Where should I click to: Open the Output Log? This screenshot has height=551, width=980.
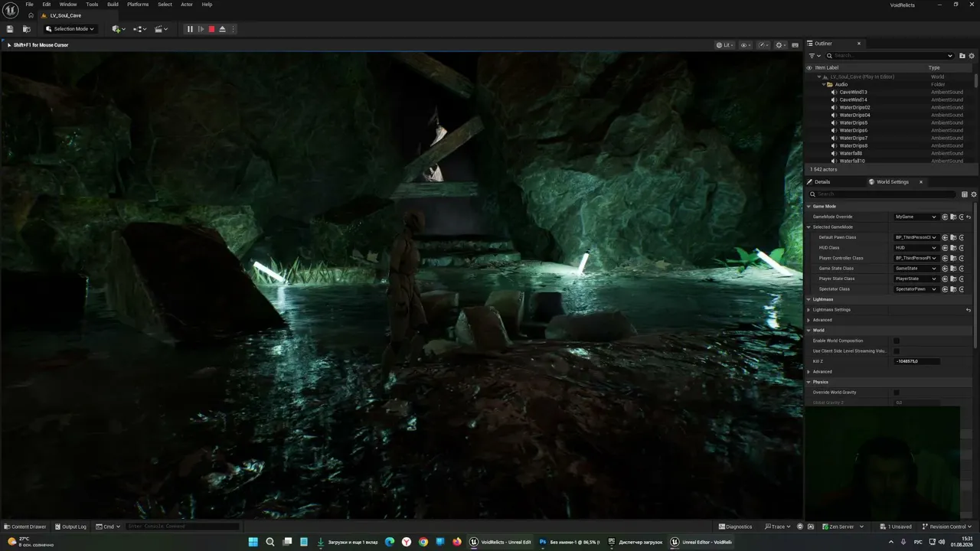70,527
